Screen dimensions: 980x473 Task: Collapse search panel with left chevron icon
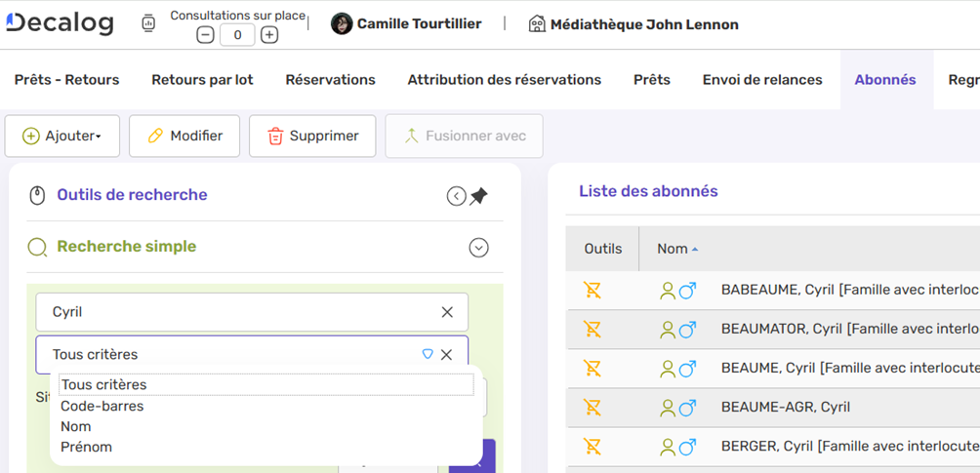coord(456,196)
